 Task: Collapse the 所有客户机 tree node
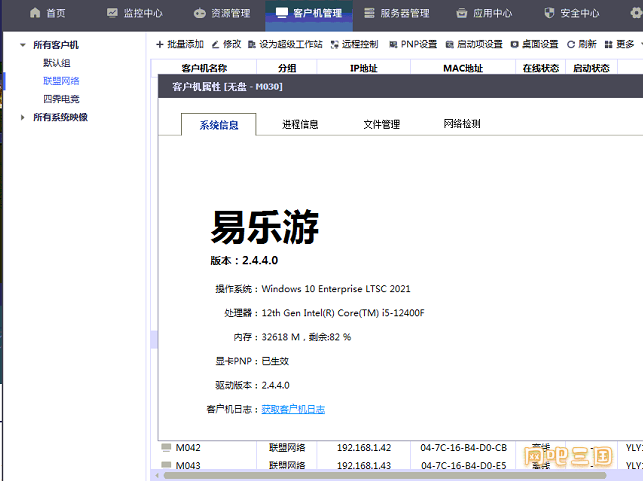click(x=23, y=45)
